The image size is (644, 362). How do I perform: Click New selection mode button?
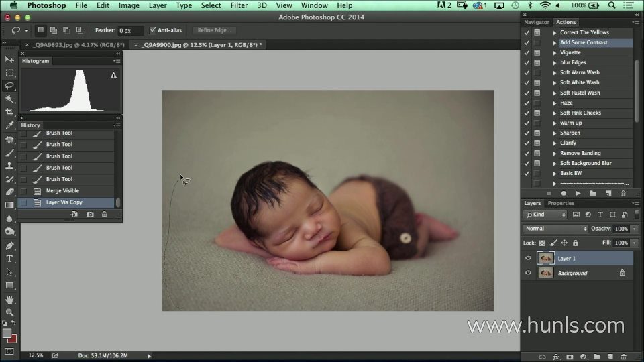[x=41, y=30]
